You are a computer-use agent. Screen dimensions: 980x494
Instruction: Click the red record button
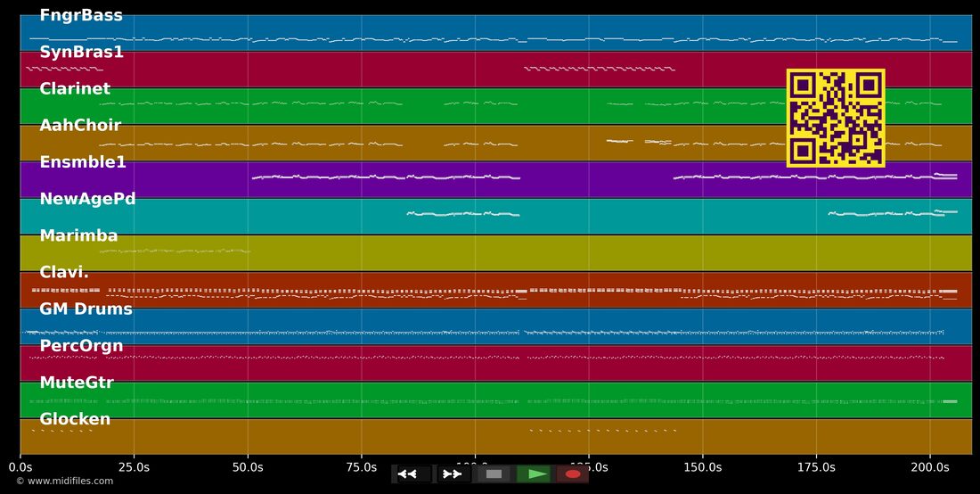pyautogui.click(x=573, y=474)
